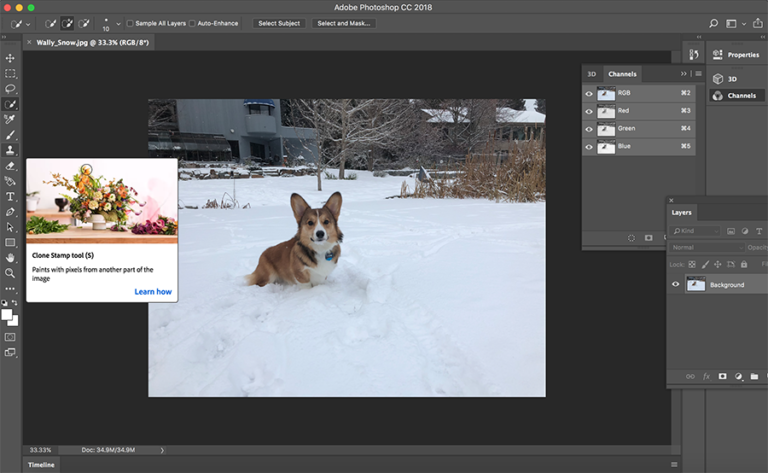Open the Kind filter dropdown
This screenshot has width=768, height=473.
pyautogui.click(x=696, y=231)
